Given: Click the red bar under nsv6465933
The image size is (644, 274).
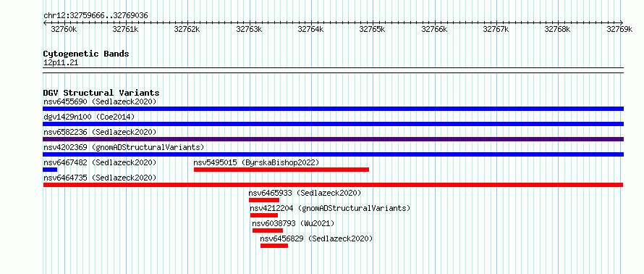Looking at the screenshot, I should [264, 200].
